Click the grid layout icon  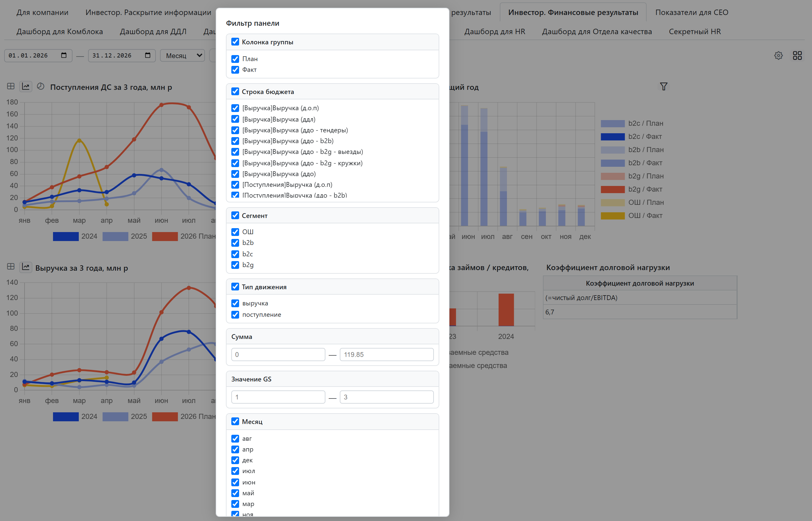click(x=797, y=55)
